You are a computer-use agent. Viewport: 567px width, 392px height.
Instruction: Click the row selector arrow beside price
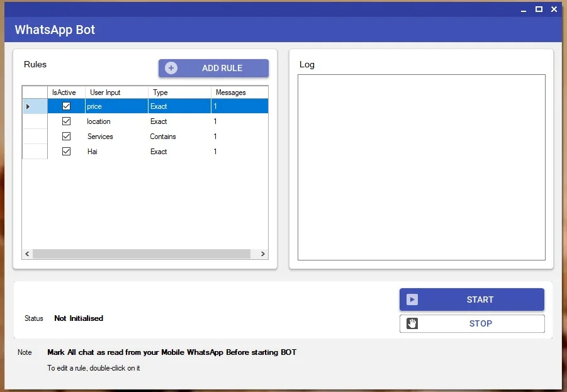(x=28, y=107)
